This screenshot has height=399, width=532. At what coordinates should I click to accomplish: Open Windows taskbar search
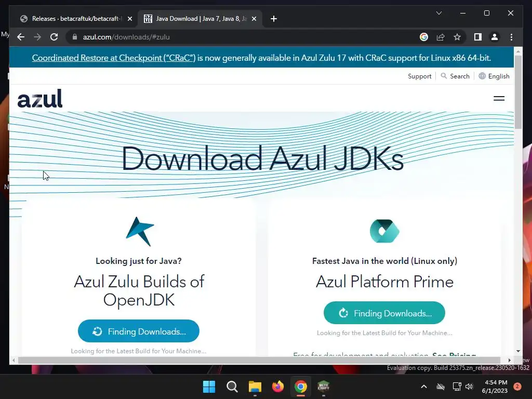pos(232,387)
